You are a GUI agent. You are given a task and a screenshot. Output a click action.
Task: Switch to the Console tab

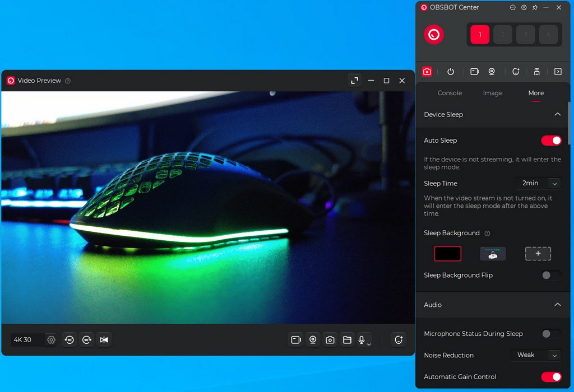[x=450, y=93]
